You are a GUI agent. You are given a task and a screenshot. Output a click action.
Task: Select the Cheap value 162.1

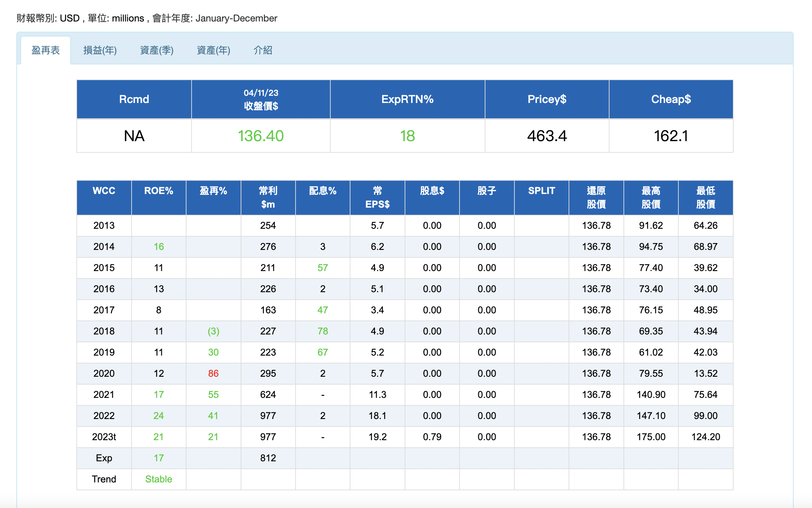(671, 136)
